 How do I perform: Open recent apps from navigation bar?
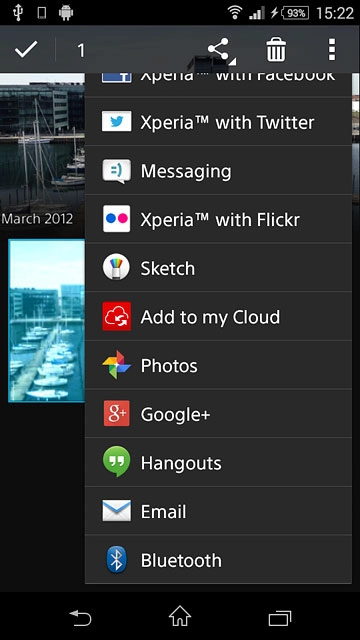pos(280,617)
